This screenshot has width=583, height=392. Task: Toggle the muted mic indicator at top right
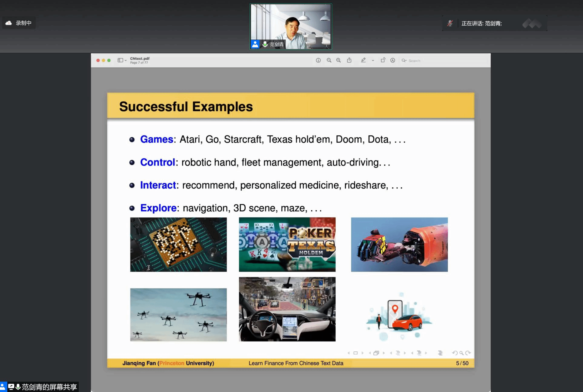(450, 23)
